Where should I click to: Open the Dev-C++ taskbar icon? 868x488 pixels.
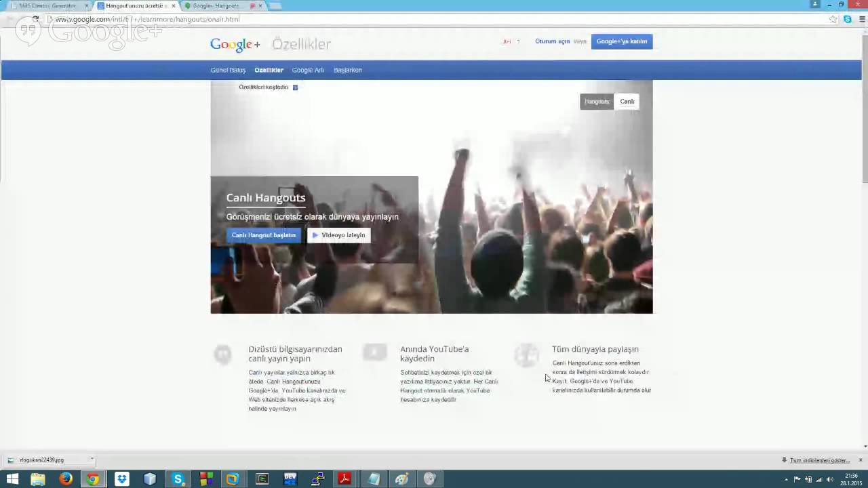pyautogui.click(x=290, y=479)
